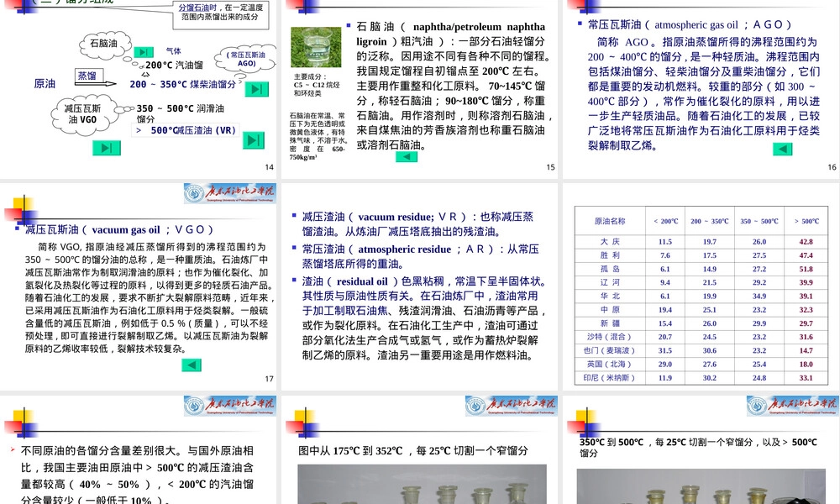This screenshot has height=504, width=840.
Task: Click value 19.4 in the 中原 row
Action: click(665, 310)
